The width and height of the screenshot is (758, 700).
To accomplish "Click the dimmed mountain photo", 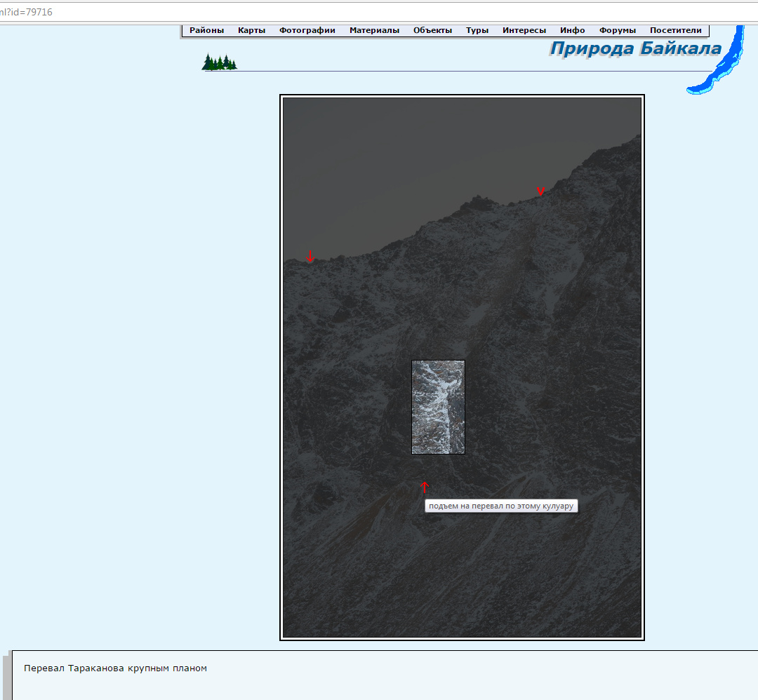I will click(x=462, y=367).
